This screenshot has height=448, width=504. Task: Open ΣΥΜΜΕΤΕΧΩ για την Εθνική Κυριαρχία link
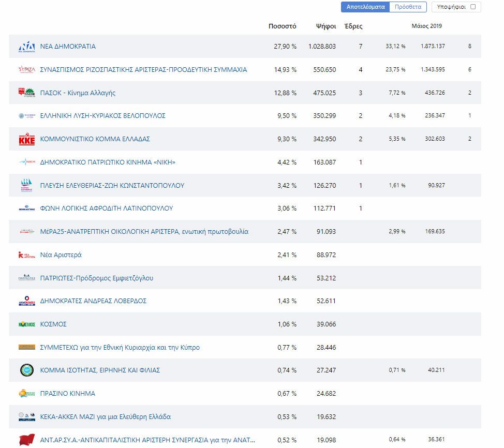[x=120, y=348]
